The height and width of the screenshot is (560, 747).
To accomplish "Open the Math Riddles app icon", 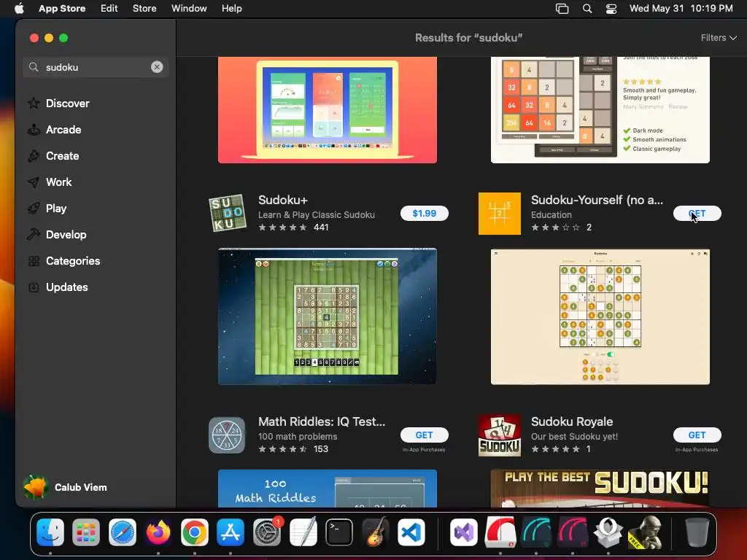I will [227, 435].
